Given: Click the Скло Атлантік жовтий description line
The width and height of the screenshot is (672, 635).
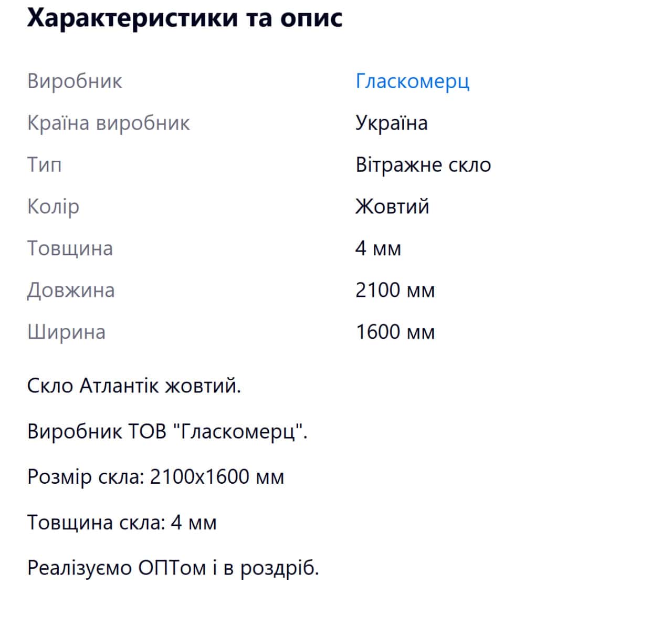Looking at the screenshot, I should coord(134,386).
